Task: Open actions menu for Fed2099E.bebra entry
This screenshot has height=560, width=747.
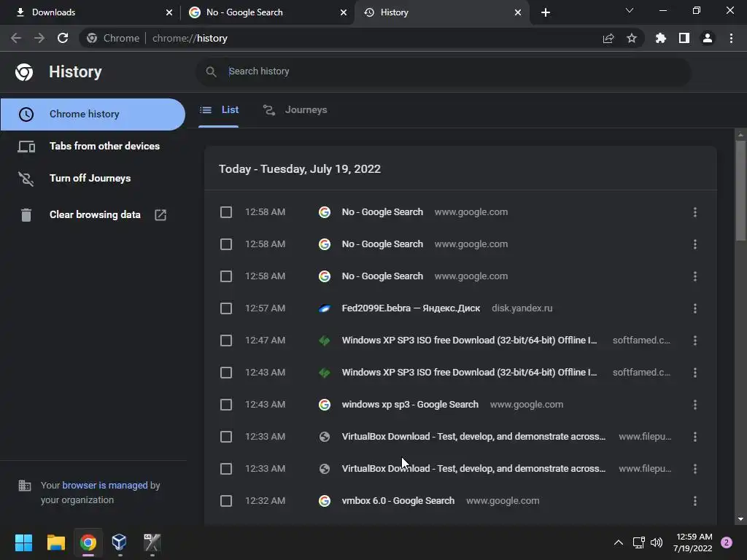Action: pyautogui.click(x=695, y=308)
